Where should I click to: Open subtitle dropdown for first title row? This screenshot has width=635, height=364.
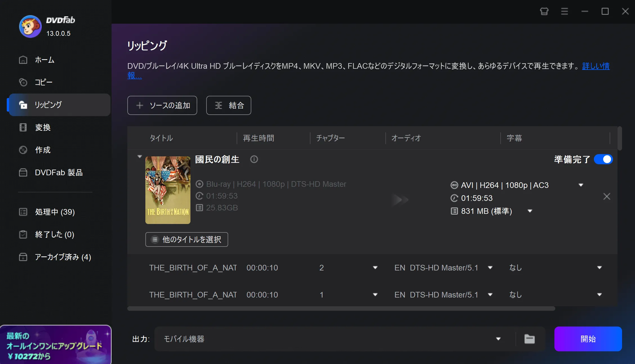pos(599,268)
